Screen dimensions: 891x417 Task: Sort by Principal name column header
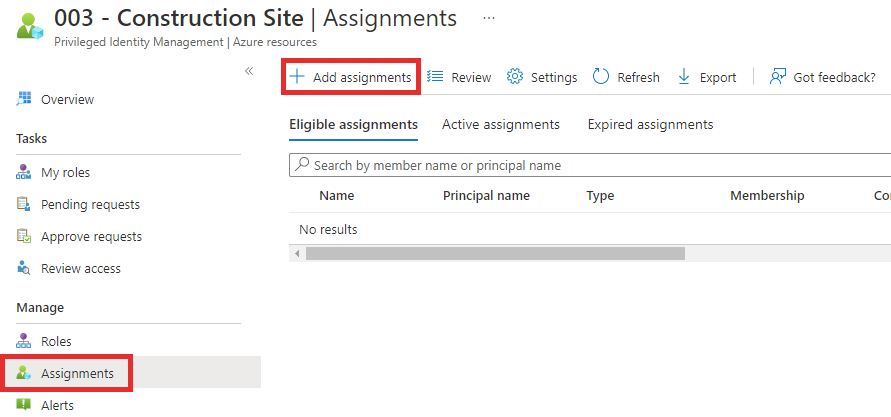(x=486, y=195)
